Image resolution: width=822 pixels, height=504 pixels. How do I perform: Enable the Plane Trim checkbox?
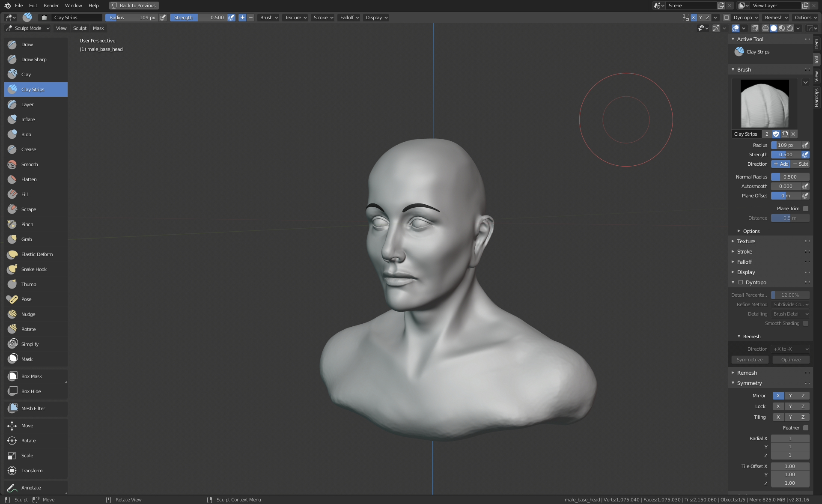pyautogui.click(x=806, y=209)
